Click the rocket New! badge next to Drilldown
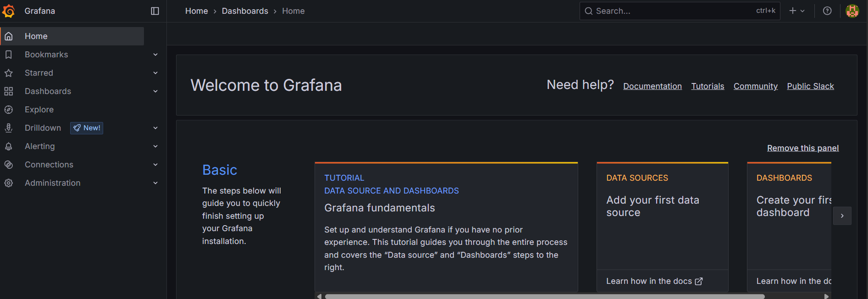The width and height of the screenshot is (868, 299). (x=87, y=128)
